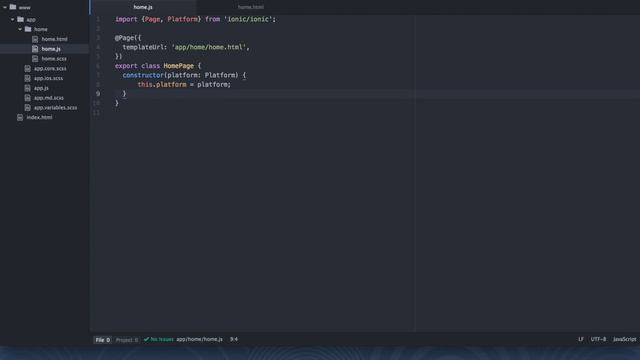Click the app.variables.scss file icon
Image resolution: width=640 pixels, height=360 pixels.
pos(27,108)
